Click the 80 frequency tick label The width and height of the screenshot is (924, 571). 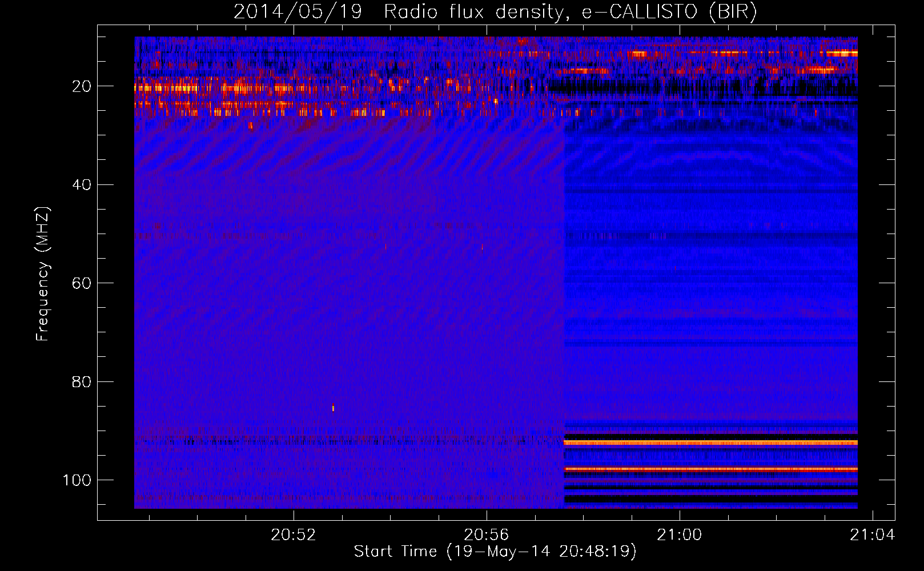click(x=82, y=381)
